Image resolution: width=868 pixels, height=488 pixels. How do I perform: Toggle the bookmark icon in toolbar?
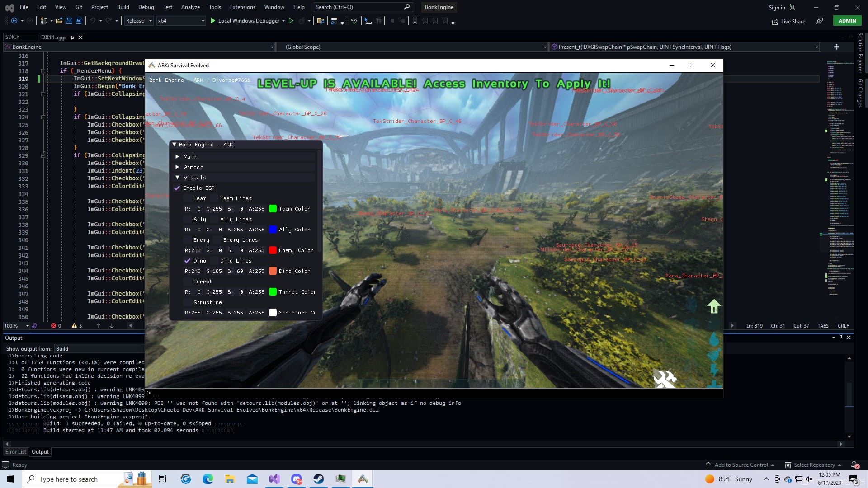click(415, 21)
